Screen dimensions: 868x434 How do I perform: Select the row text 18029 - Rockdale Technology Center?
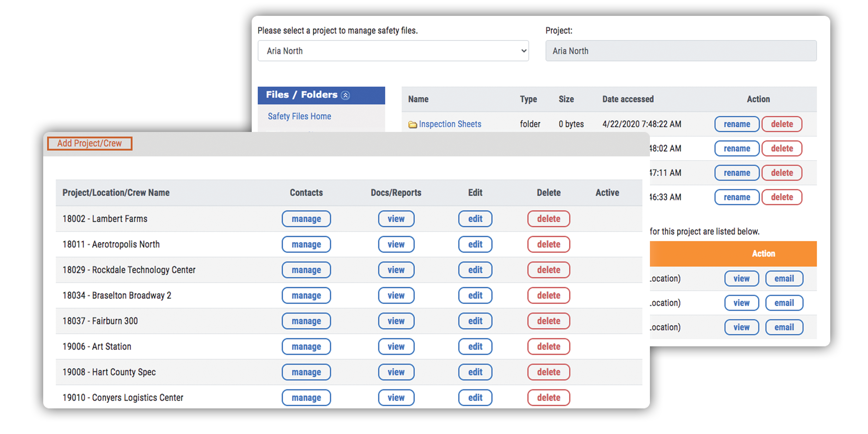[x=129, y=270]
